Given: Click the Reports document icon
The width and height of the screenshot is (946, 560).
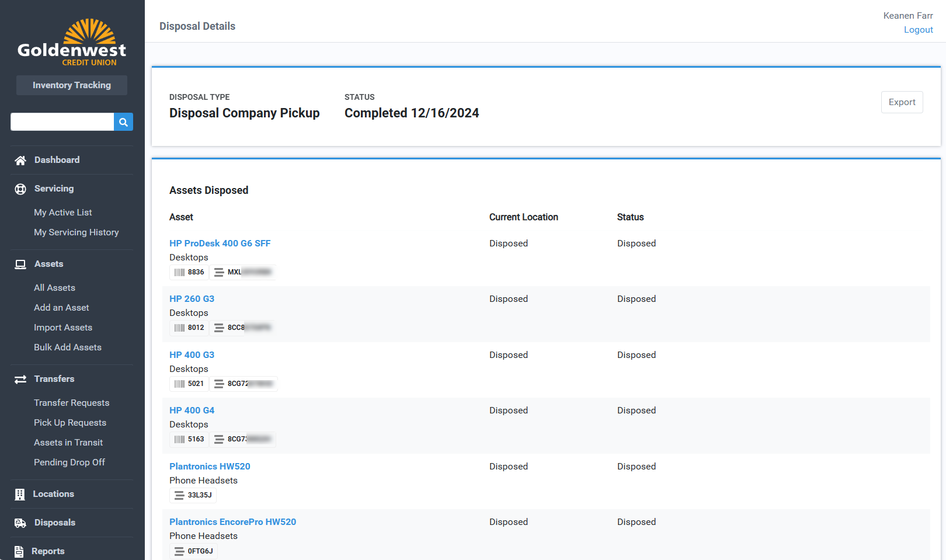Looking at the screenshot, I should coord(19,551).
